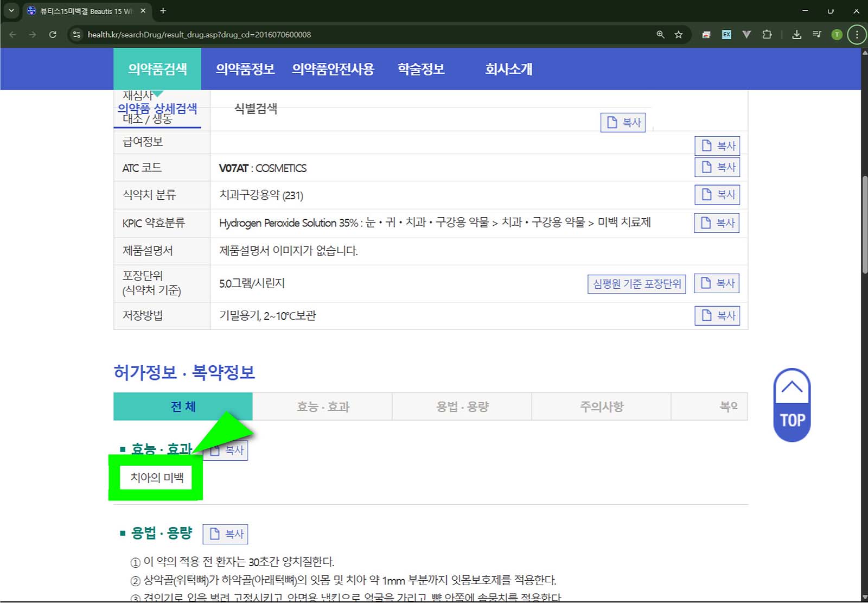Select the 학술정보 menu item

click(421, 69)
